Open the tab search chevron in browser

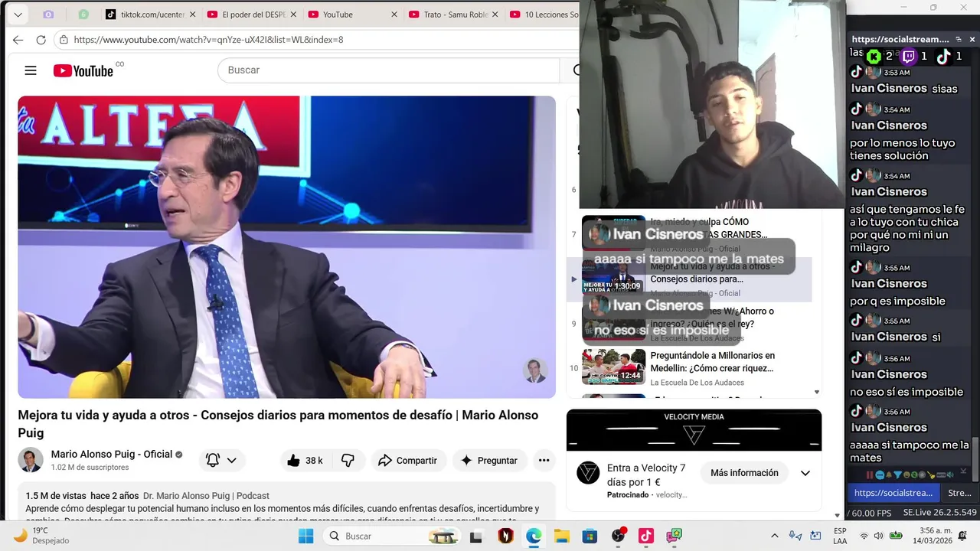[18, 15]
